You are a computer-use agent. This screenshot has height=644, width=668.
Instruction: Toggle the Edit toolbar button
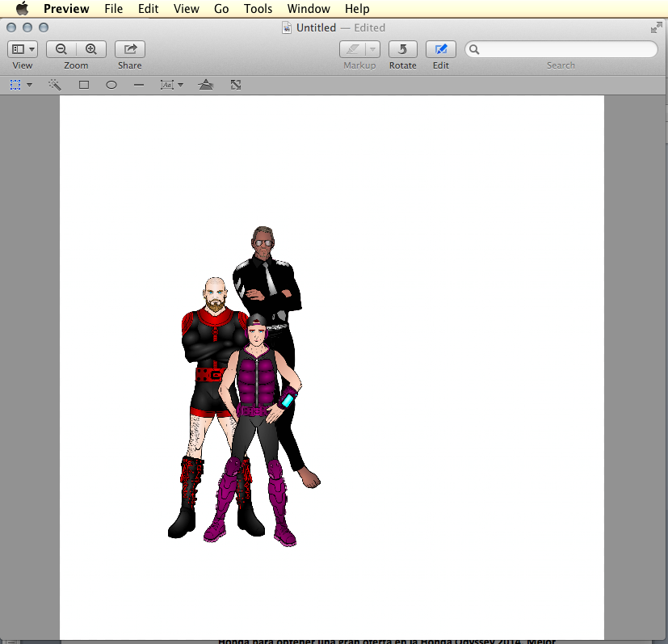(440, 49)
